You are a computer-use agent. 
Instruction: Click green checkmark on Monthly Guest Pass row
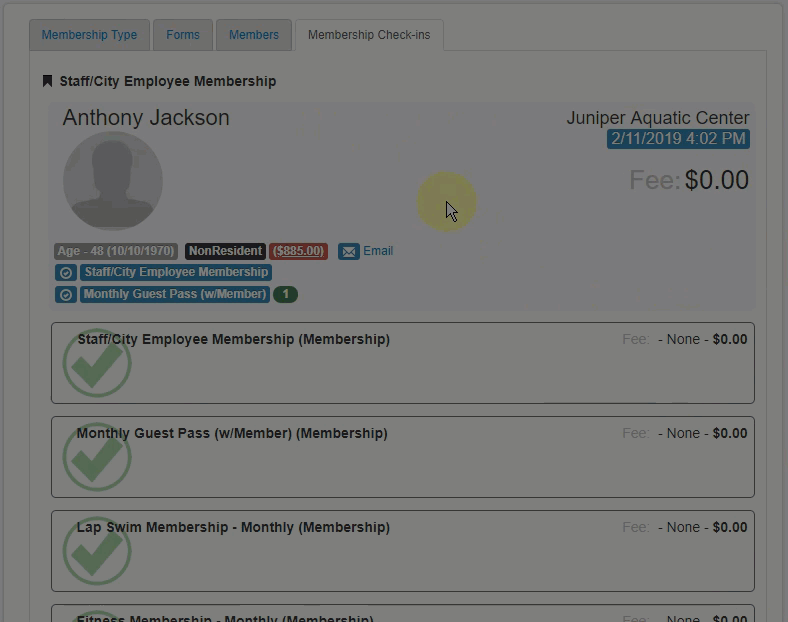(97, 458)
